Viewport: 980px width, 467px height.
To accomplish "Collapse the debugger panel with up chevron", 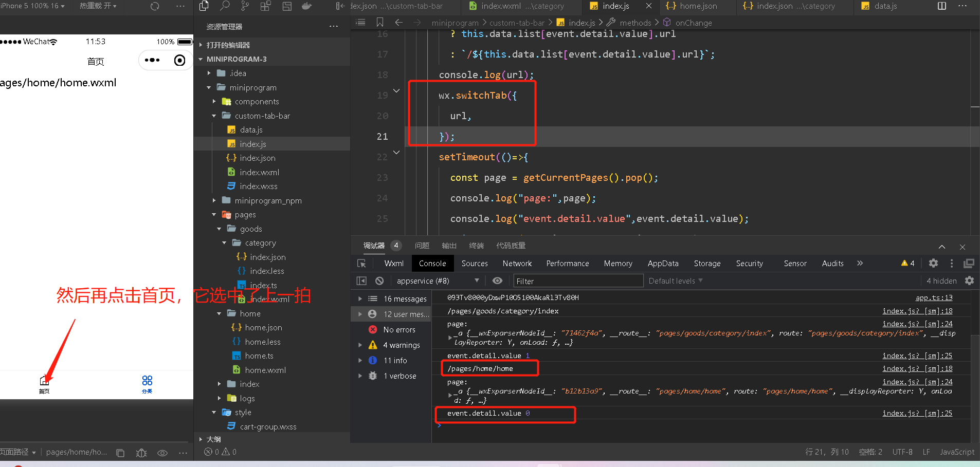I will (x=942, y=247).
